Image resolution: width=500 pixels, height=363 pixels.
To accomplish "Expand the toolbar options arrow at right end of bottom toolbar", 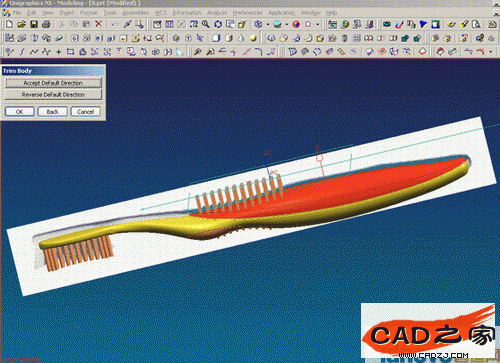I will [x=491, y=52].
